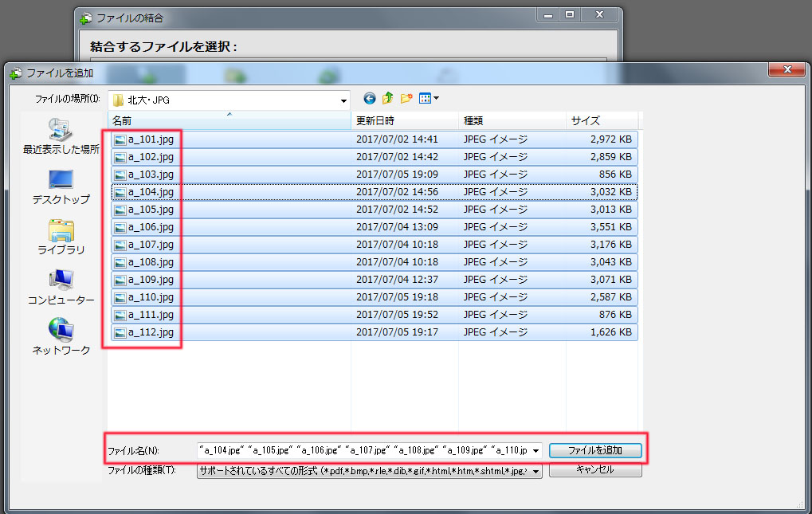Screen dimensions: 812x514
Task: Click the Back navigation arrow icon
Action: [x=370, y=99]
